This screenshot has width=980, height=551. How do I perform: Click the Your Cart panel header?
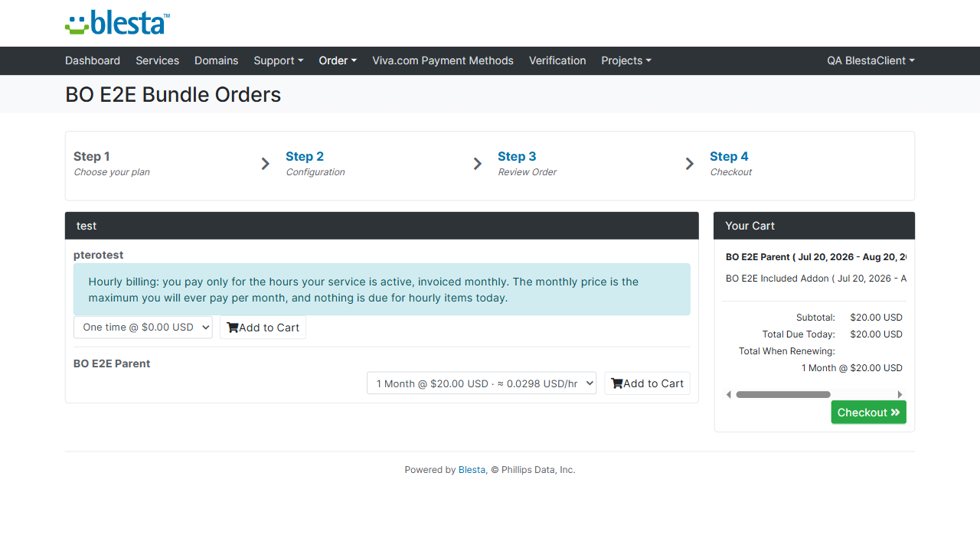click(815, 226)
